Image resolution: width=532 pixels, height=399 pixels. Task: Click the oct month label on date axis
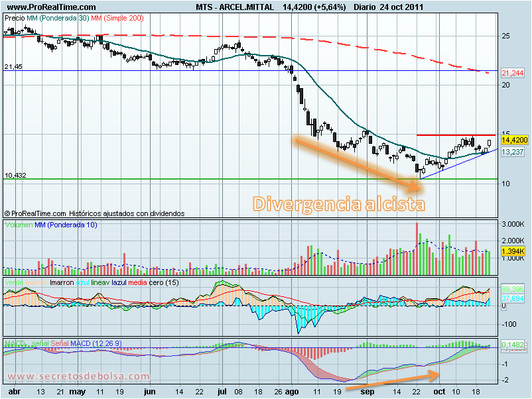439,392
